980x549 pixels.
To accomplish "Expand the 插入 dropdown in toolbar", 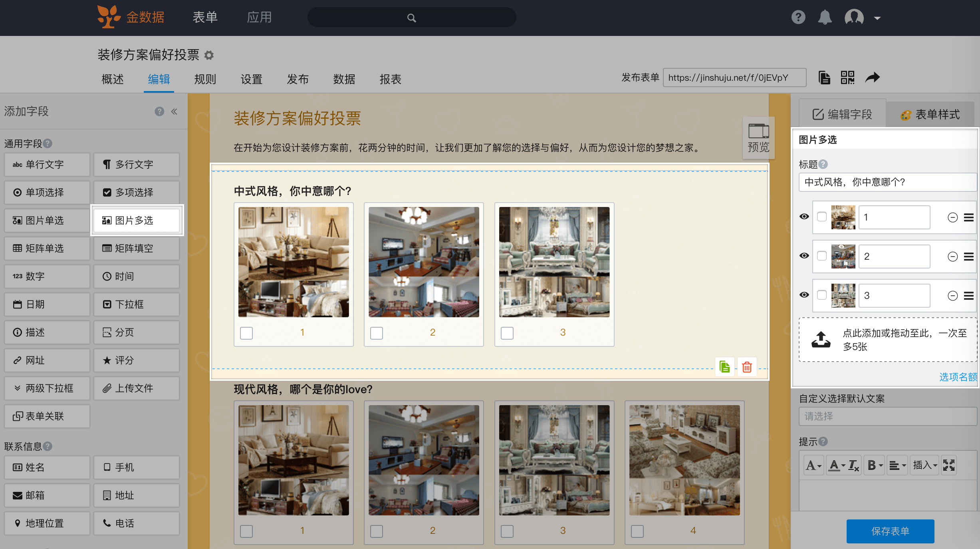I will pos(925,465).
